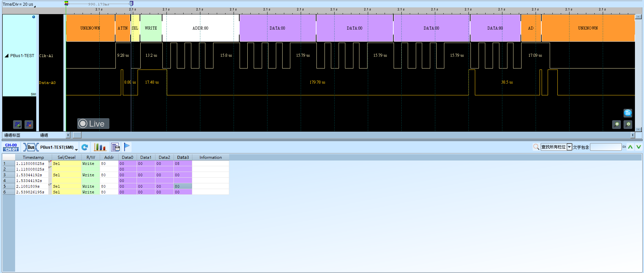This screenshot has height=273, width=644.
Task: Click the search magnifier icon
Action: [x=536, y=147]
